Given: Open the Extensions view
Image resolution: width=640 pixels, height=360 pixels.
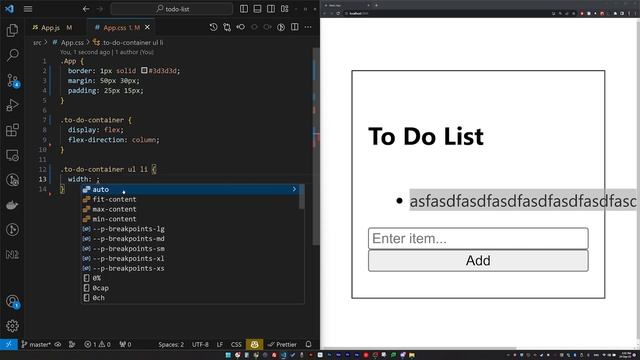Looking at the screenshot, I should tap(12, 130).
